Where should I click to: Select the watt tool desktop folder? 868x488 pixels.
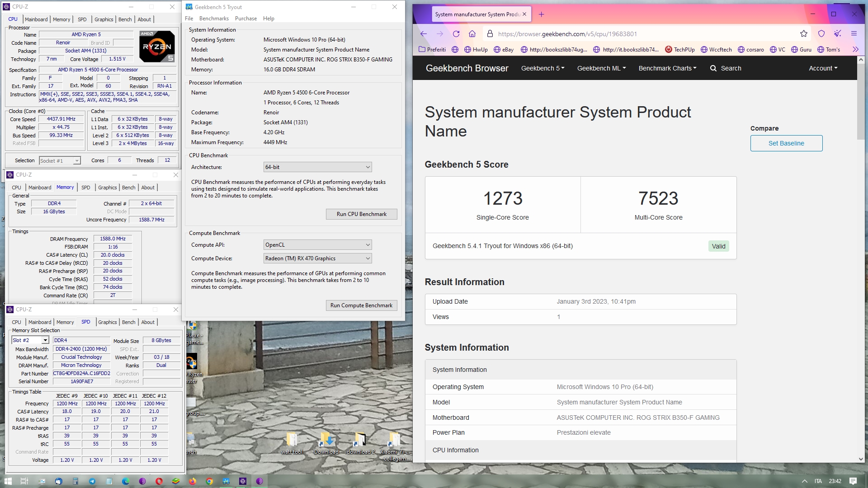(292, 443)
